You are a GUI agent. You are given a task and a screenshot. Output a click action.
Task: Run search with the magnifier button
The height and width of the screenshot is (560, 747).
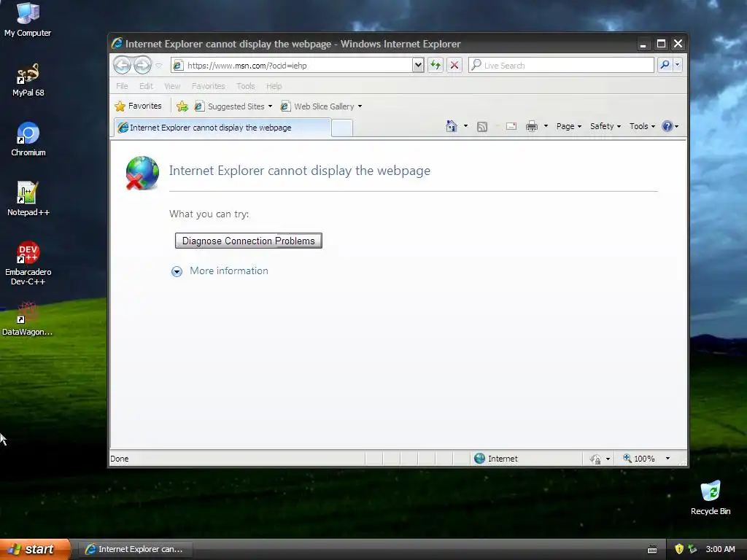click(665, 65)
